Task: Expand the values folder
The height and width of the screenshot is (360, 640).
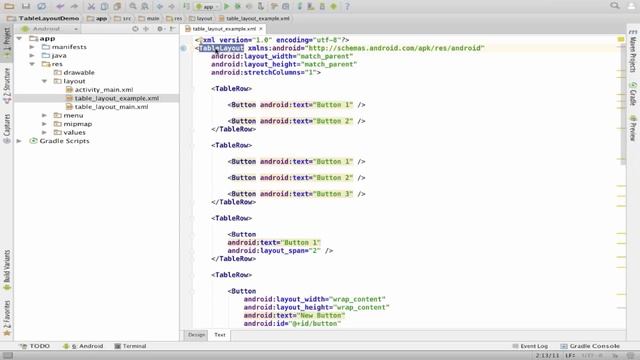Action: 44,133
